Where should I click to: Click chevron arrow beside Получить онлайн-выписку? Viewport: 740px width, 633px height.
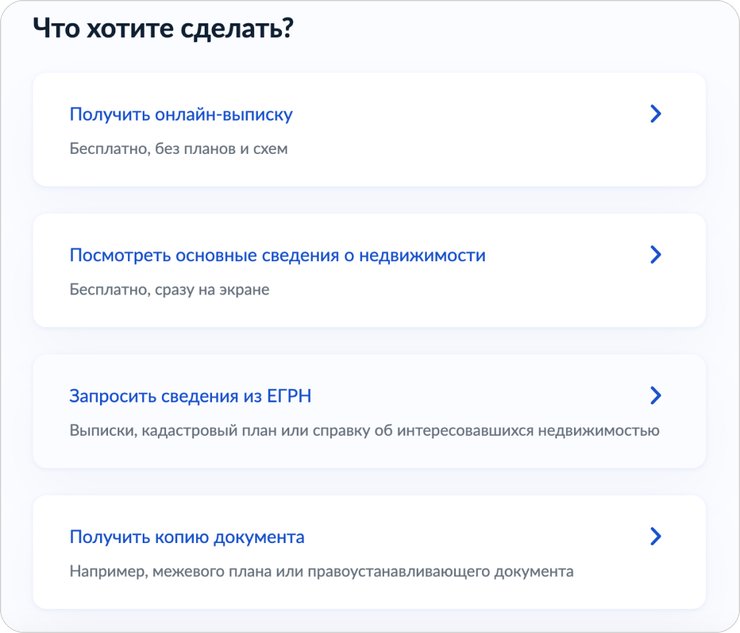656,114
